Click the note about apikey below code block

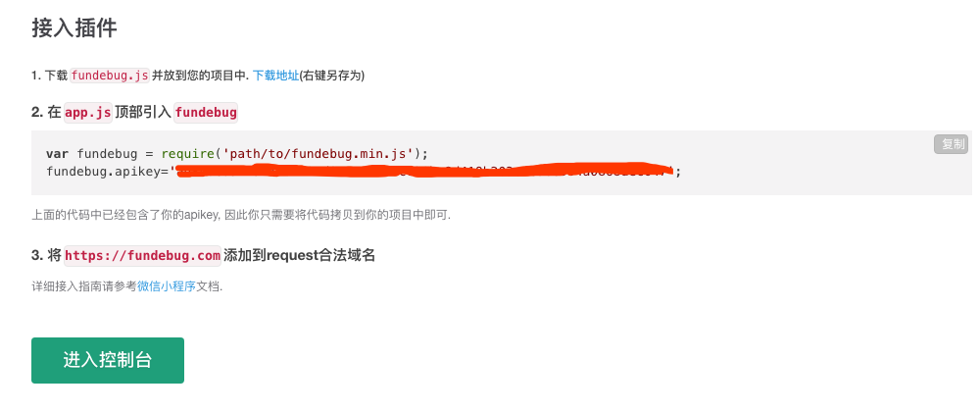click(x=241, y=215)
